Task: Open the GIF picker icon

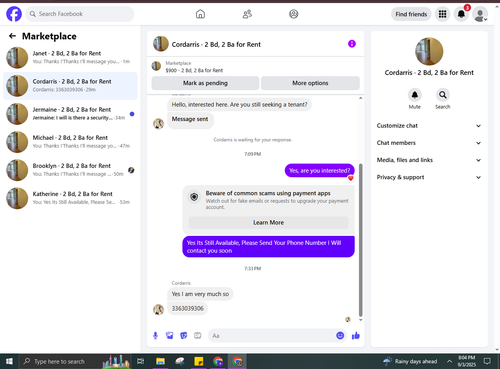Action: 198,336
